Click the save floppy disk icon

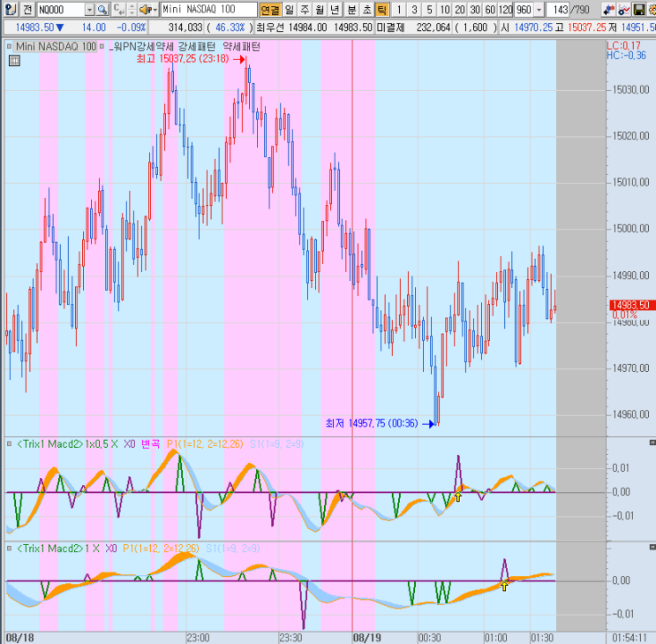click(637, 9)
